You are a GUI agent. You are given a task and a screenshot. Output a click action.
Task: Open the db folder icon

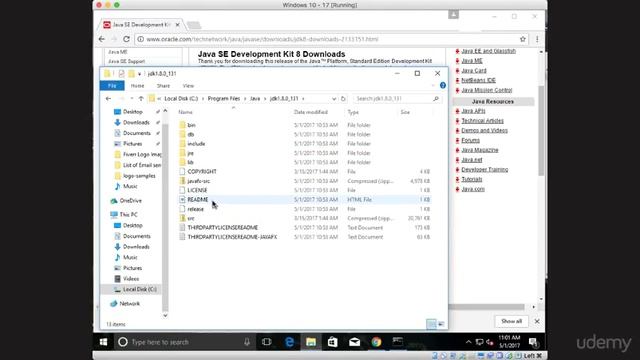pyautogui.click(x=182, y=134)
